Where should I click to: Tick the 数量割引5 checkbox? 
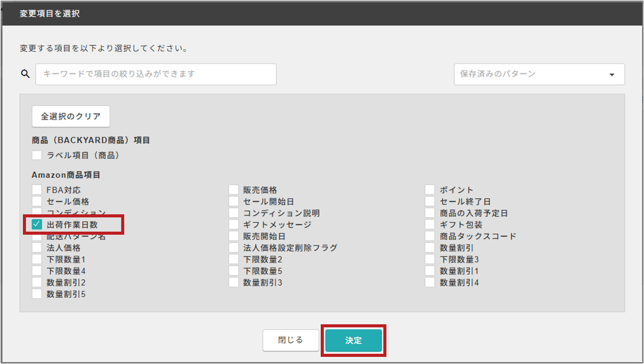37,294
